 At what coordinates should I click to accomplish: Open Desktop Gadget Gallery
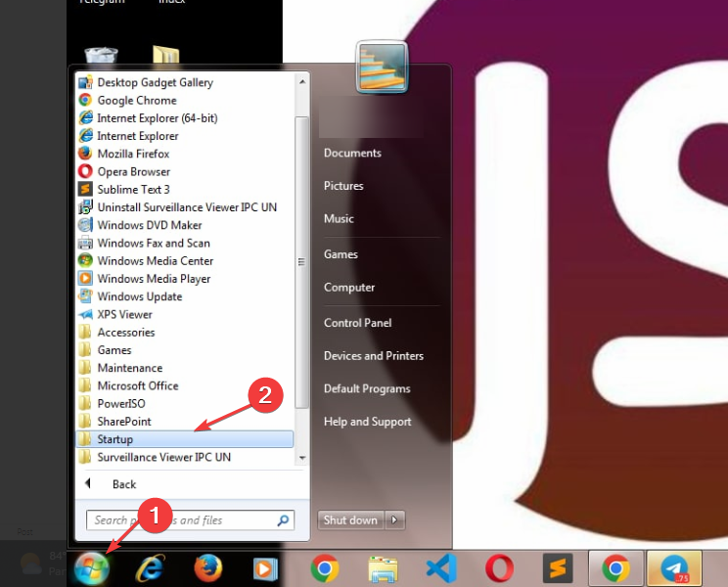pyautogui.click(x=184, y=82)
